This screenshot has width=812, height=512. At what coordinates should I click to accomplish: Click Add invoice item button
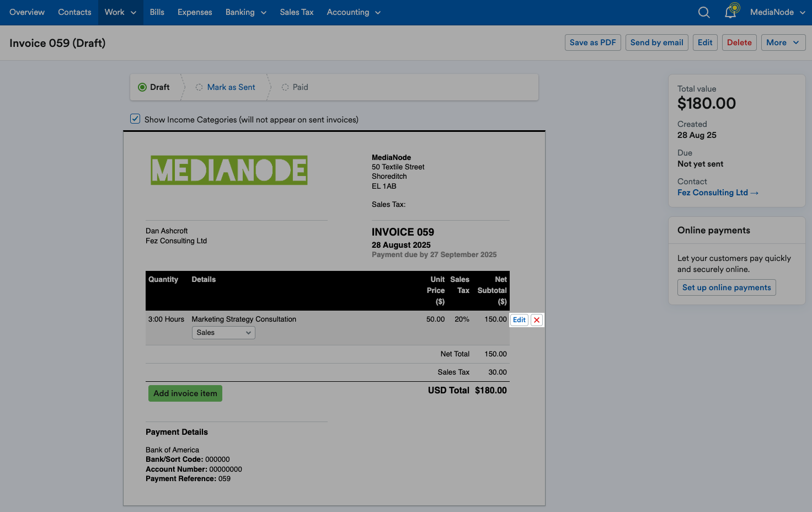185,393
